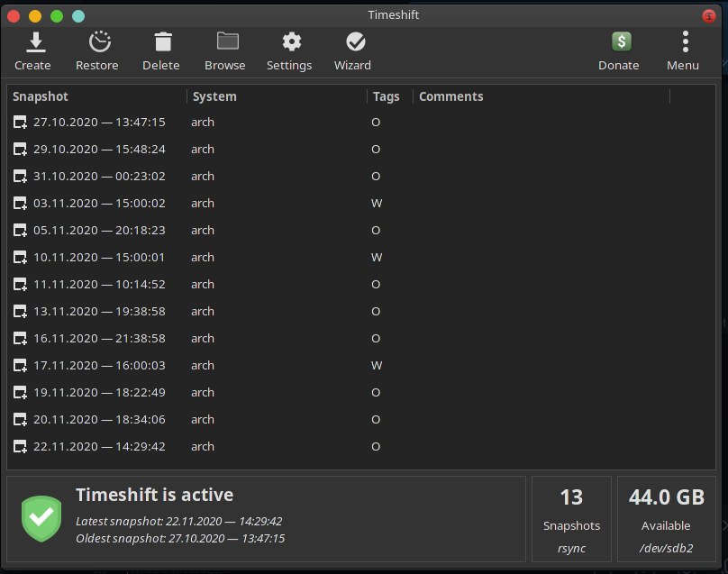Click the red close button at right
The width and height of the screenshot is (728, 574).
[x=708, y=16]
